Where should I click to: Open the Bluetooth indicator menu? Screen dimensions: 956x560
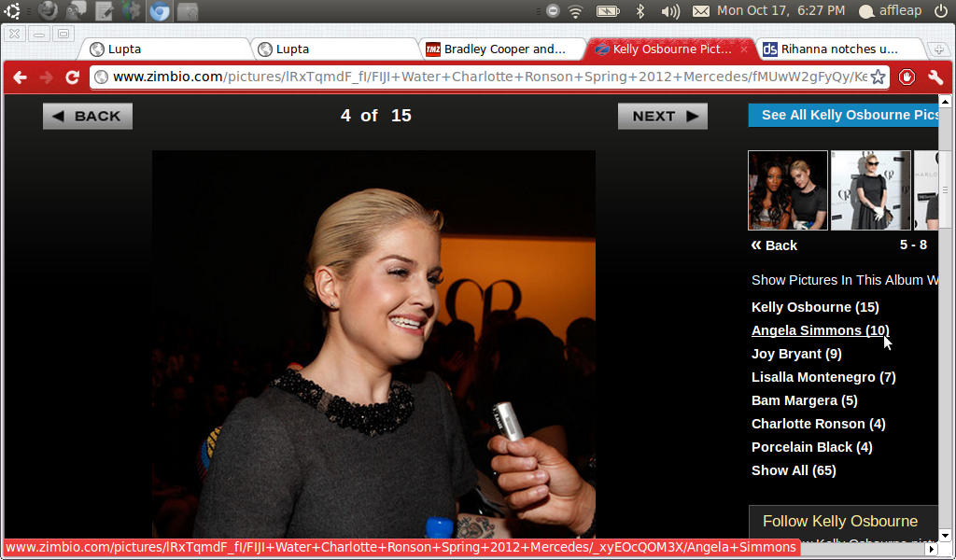pos(640,10)
